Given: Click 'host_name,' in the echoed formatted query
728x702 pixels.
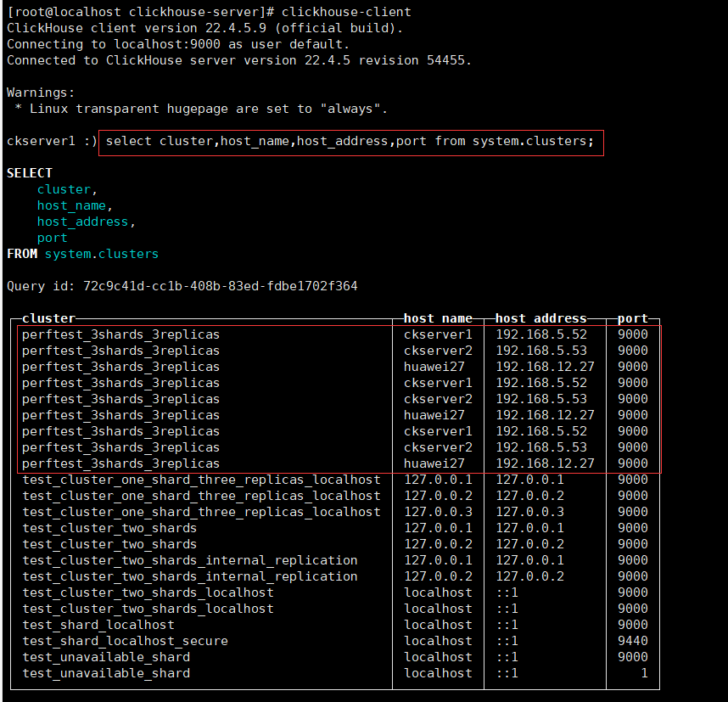Looking at the screenshot, I should 75,205.
